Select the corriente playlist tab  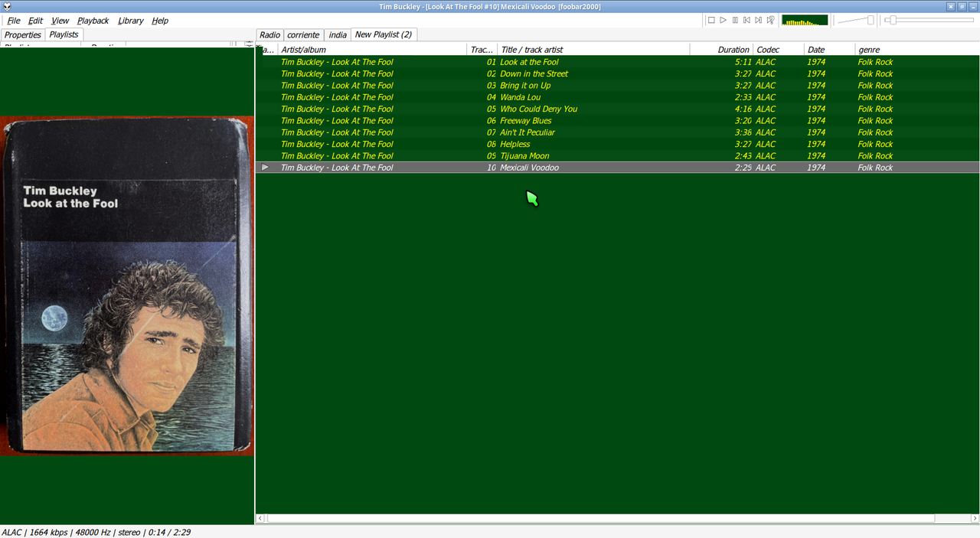click(303, 34)
